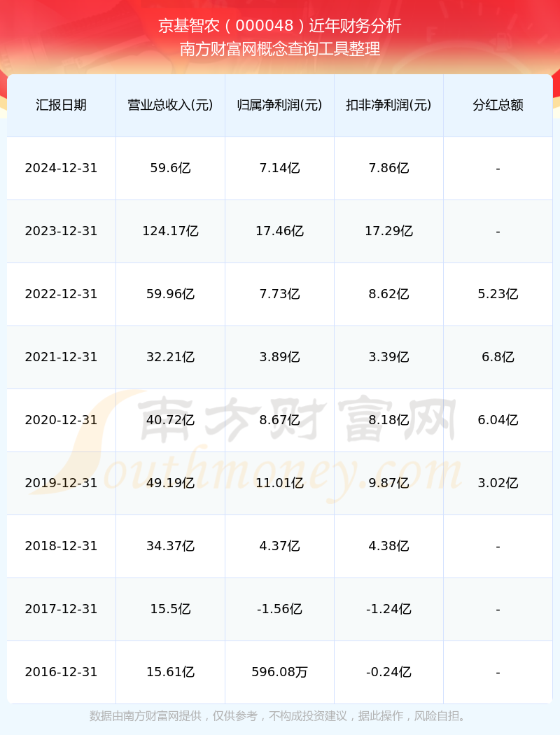Click the value 7.86亿
This screenshot has height=735, width=560.
[389, 168]
